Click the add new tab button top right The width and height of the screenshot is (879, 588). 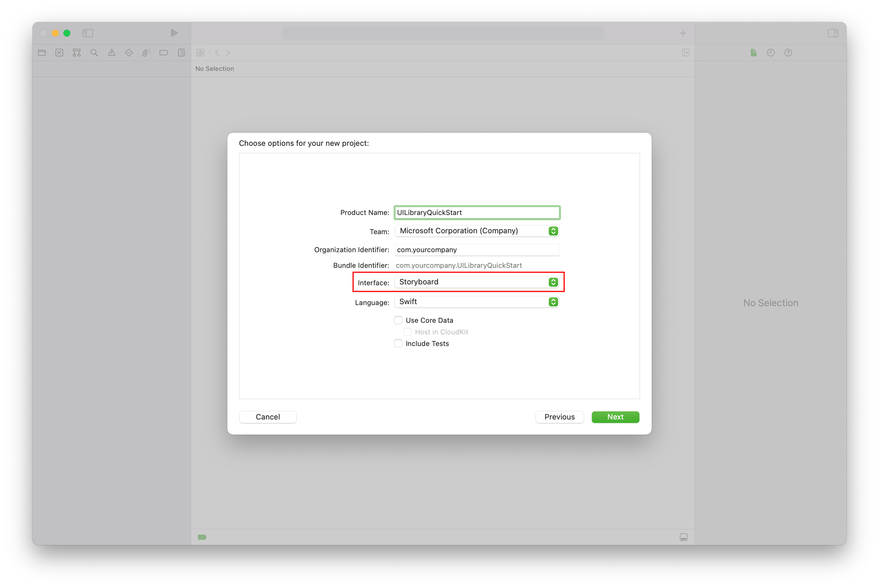point(683,33)
